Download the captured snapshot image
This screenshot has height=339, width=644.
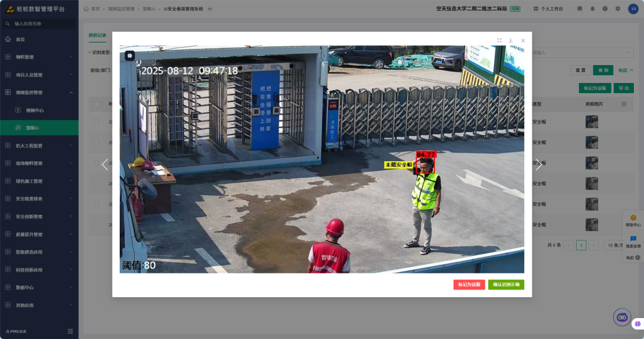(x=510, y=40)
